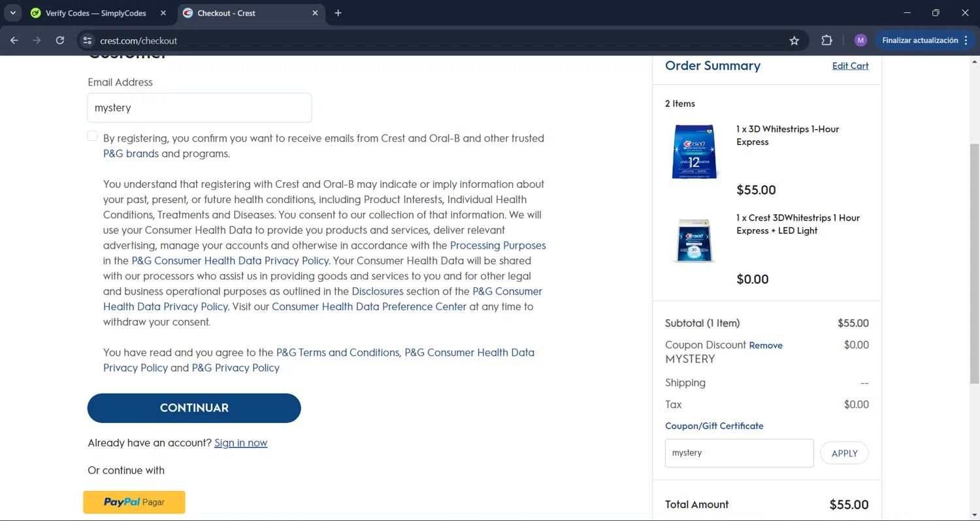This screenshot has height=521, width=980.
Task: Check the email registration consent checkbox
Action: click(92, 136)
